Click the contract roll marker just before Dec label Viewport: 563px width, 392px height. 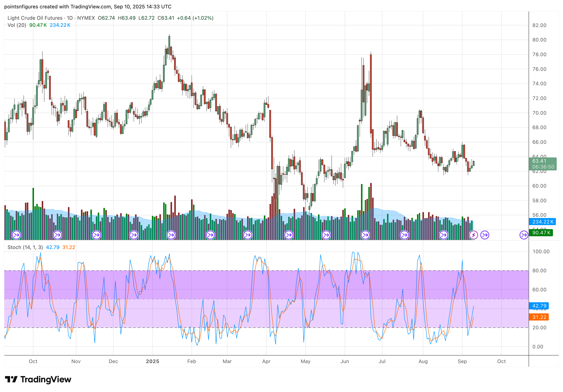coord(96,235)
